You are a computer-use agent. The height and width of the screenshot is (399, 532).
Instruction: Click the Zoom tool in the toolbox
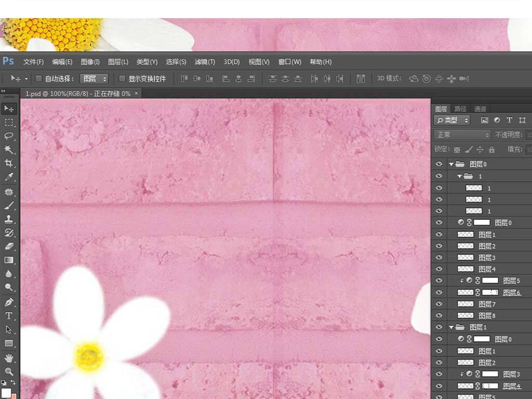9,371
